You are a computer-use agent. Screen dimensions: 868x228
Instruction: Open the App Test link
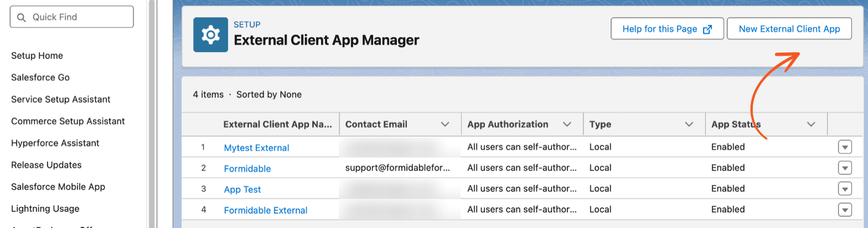(242, 190)
